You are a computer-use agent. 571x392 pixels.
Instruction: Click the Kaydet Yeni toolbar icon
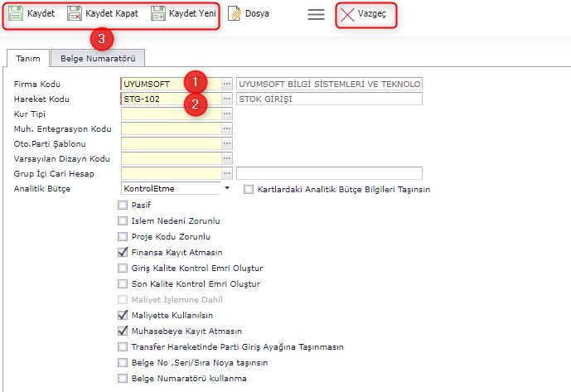pos(157,14)
